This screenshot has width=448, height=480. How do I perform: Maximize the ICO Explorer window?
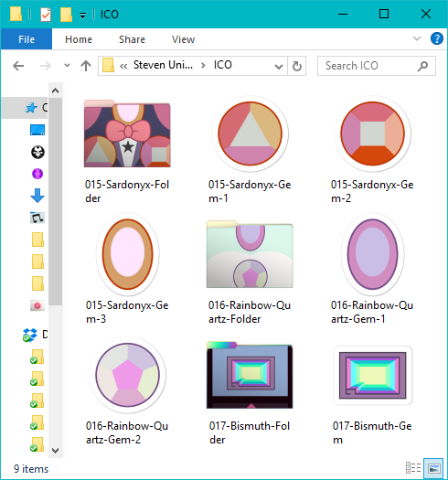(384, 14)
